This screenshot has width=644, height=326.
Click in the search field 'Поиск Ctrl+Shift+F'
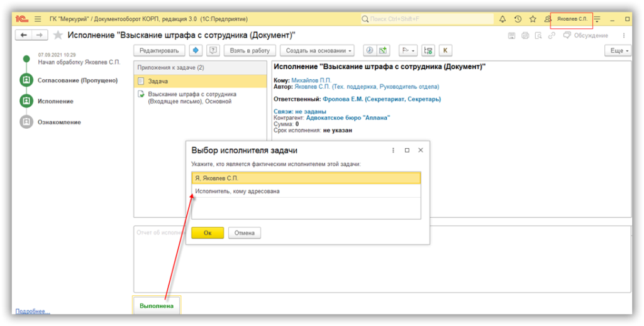[x=428, y=19]
